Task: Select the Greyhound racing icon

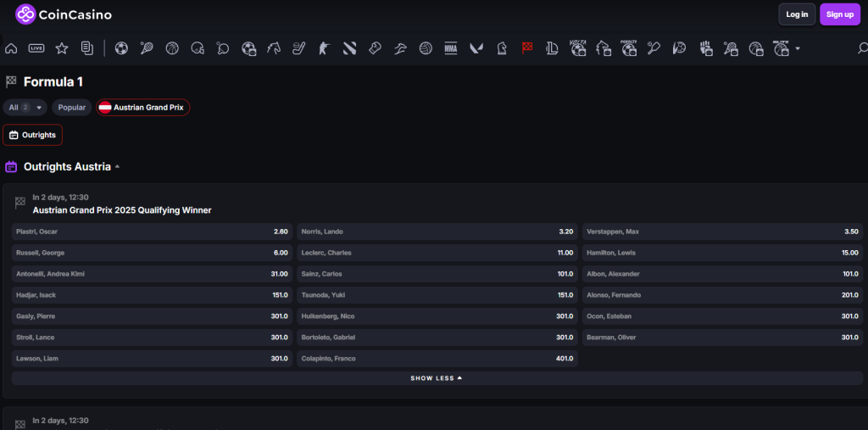Action: coord(400,48)
